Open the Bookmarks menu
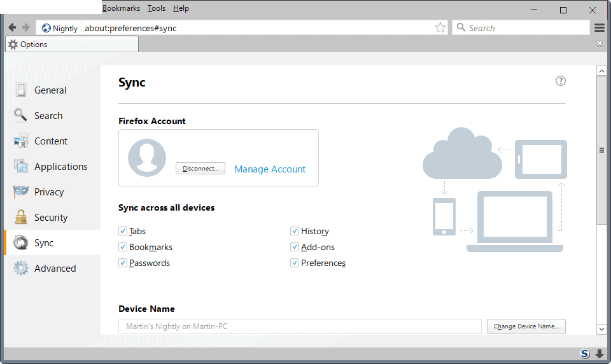Viewport: 611px width, 364px height. click(x=121, y=8)
